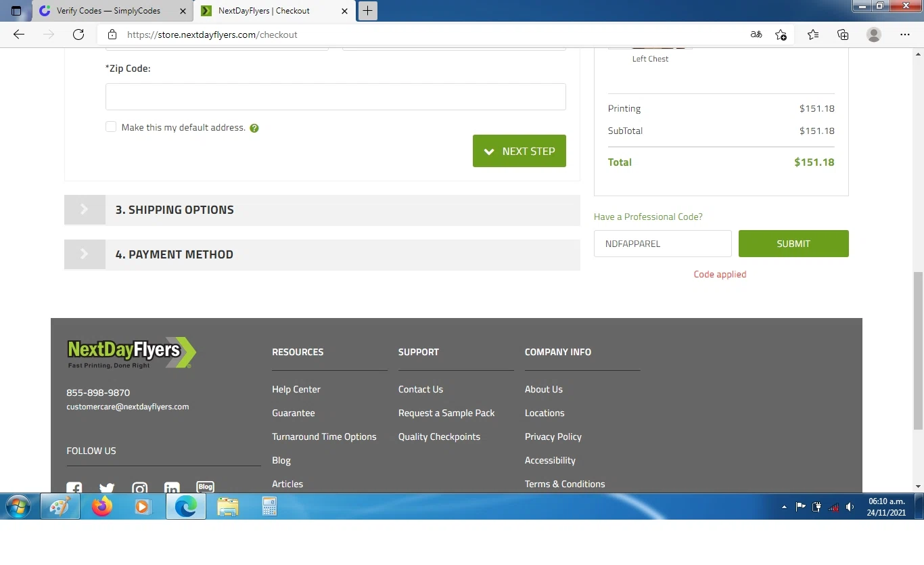Open the Favorites list icon

813,35
